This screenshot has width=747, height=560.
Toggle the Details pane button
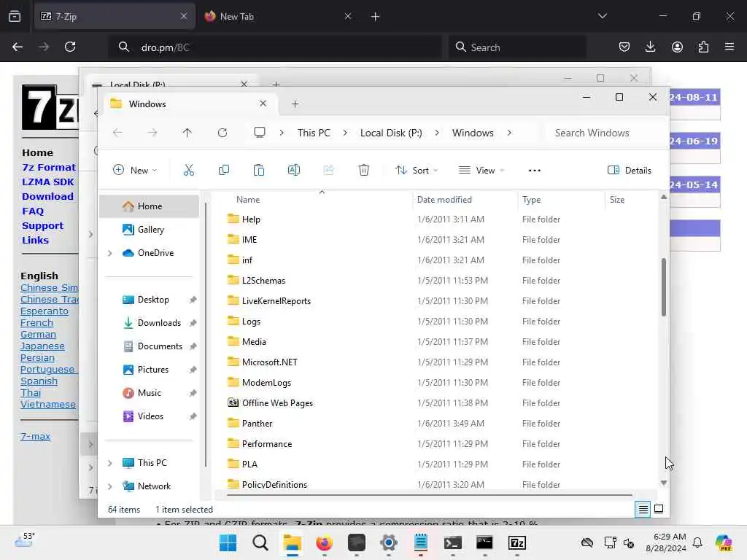click(629, 171)
